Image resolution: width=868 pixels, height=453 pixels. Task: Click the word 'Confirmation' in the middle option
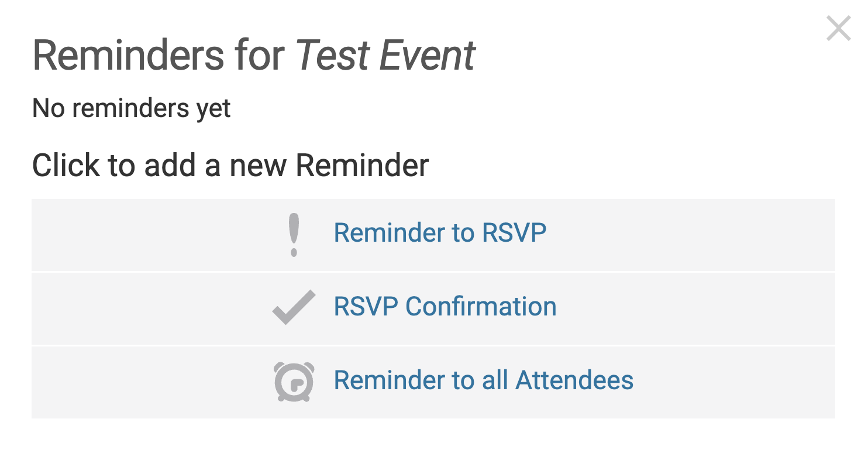481,307
